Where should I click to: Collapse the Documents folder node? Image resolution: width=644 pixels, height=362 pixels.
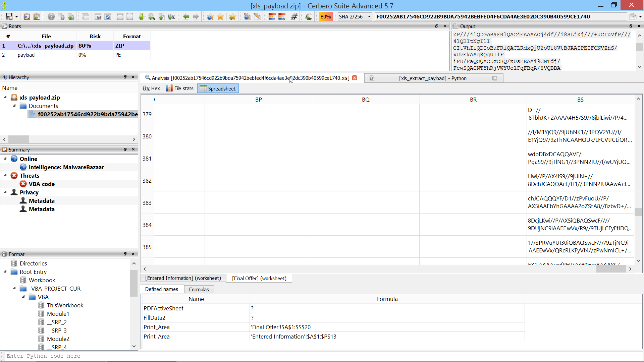click(14, 106)
